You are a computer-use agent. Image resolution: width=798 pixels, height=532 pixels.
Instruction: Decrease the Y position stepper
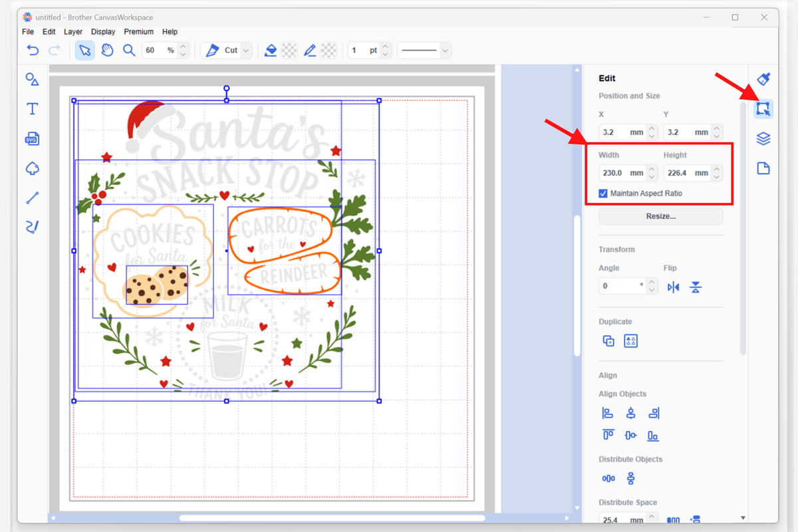(x=716, y=136)
